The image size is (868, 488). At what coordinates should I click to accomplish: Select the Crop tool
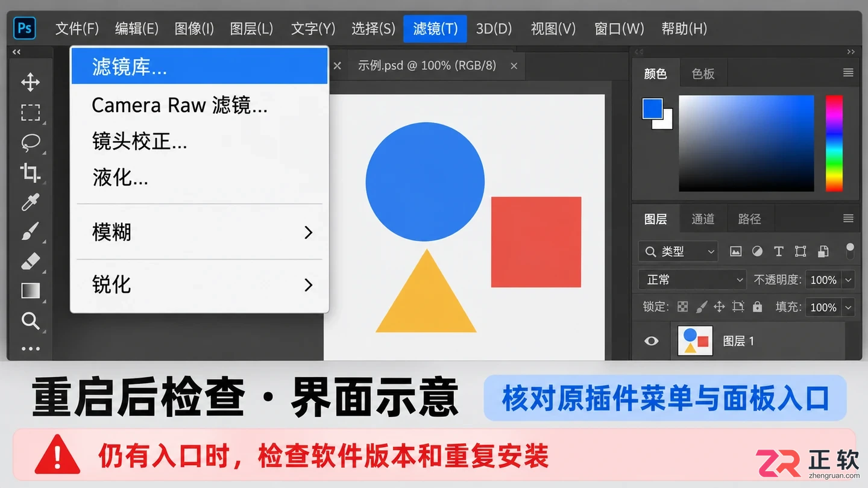(30, 172)
